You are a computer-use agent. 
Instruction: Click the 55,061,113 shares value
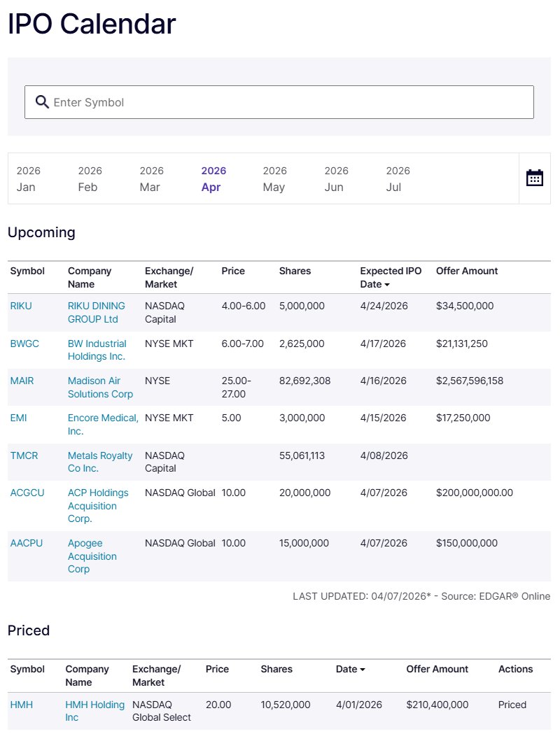302,456
